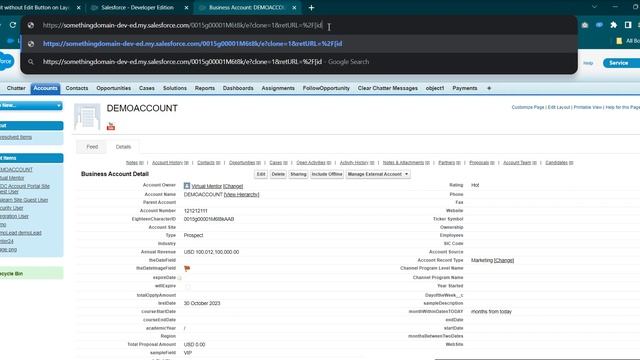Click the plus icon for all tabs
Viewport: 640px width, 360px height.
coord(489,88)
